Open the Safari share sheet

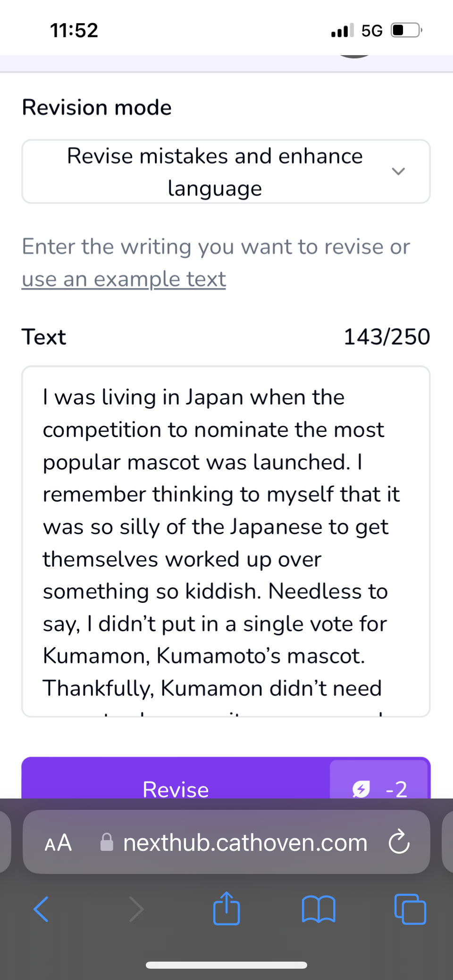point(226,908)
